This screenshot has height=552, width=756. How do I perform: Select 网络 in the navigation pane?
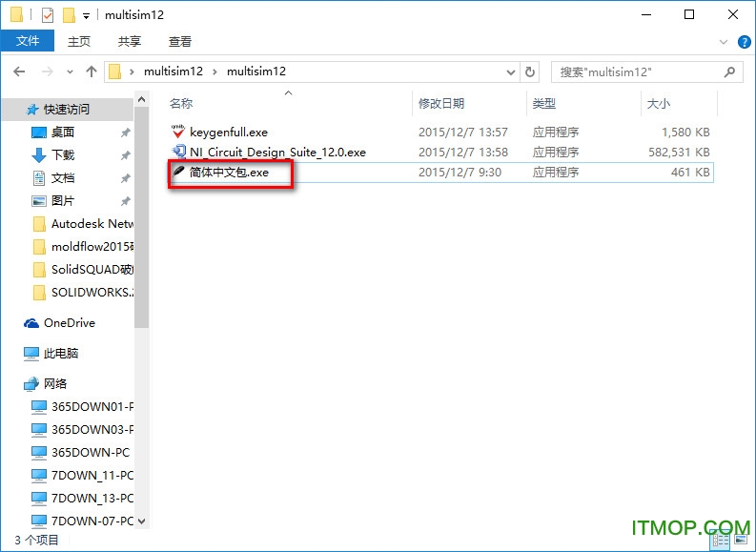coord(55,384)
